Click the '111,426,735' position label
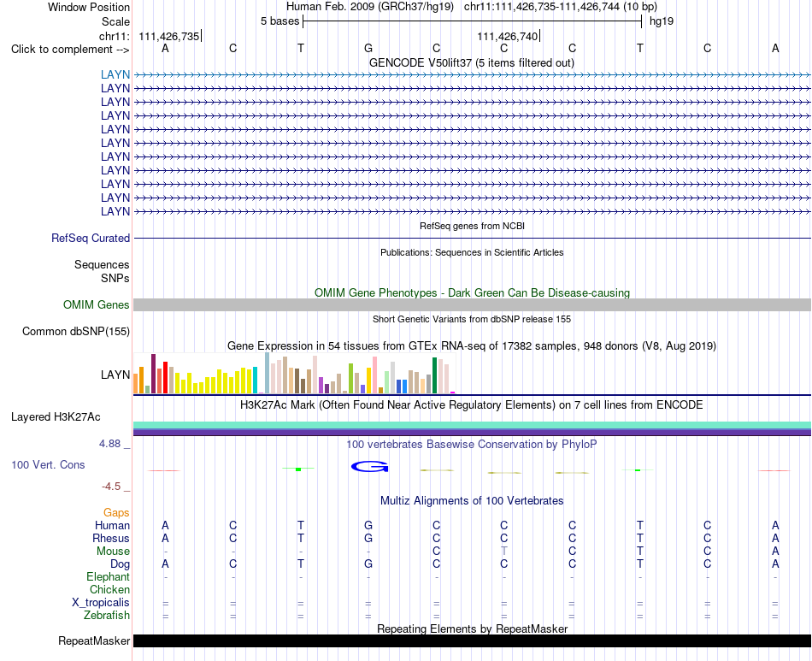 pyautogui.click(x=169, y=36)
